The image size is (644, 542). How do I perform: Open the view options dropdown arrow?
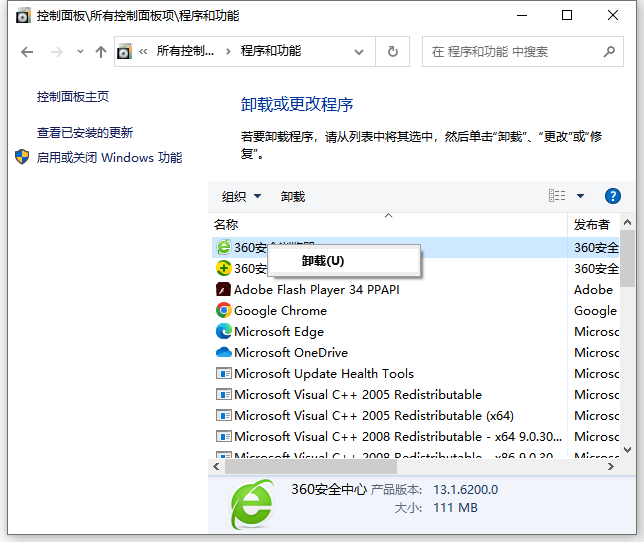581,196
